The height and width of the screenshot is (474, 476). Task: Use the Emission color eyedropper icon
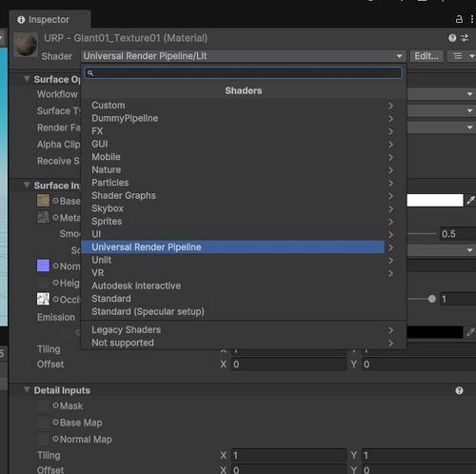click(470, 332)
